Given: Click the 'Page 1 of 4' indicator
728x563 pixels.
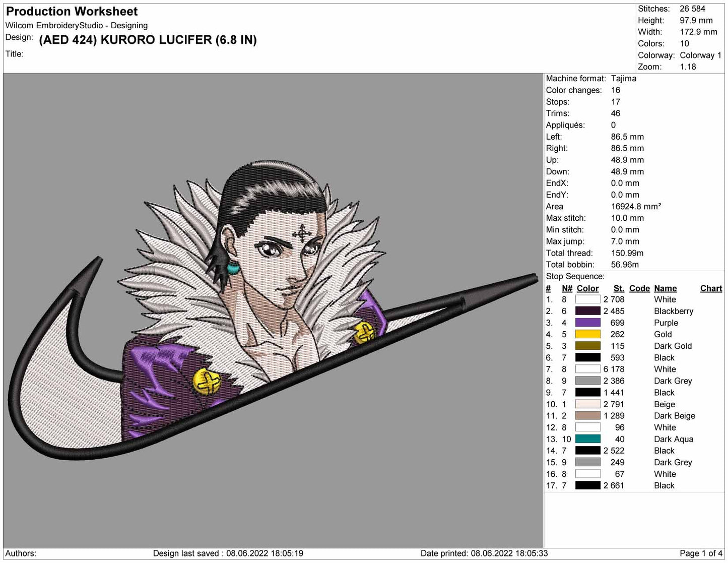Looking at the screenshot, I should (x=701, y=553).
